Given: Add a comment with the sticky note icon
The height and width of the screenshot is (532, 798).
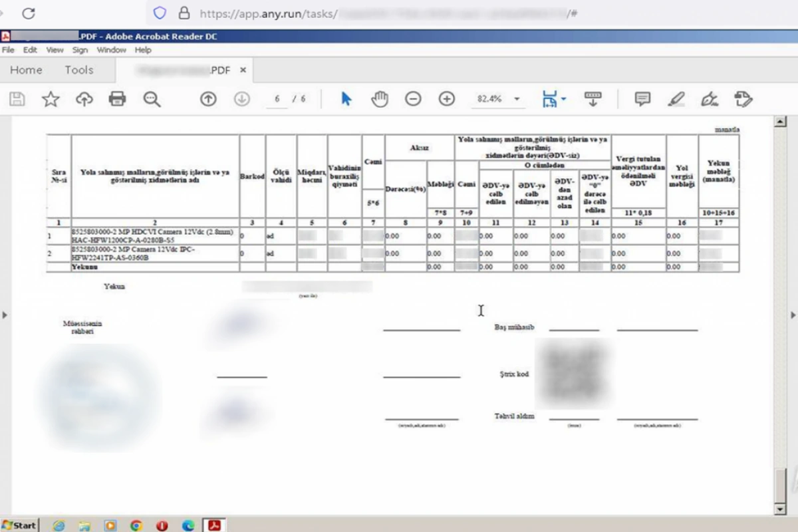Looking at the screenshot, I should point(642,99).
